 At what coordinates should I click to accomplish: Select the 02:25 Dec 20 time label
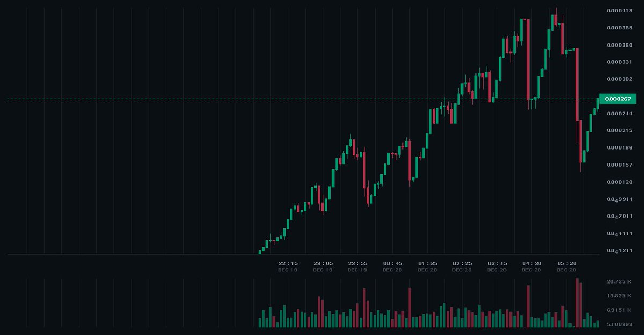pos(462,266)
